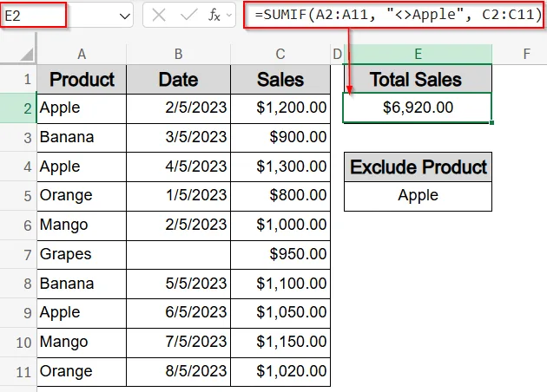Click the Apple cell in row 2
The image size is (547, 392).
pyautogui.click(x=82, y=108)
